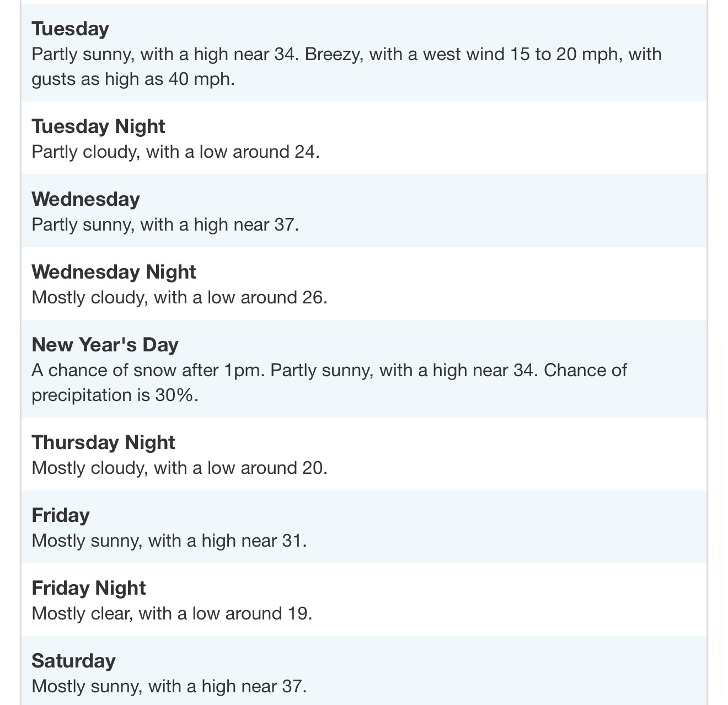
Task: Click the 'precipitation is 30%' text
Action: pos(115,395)
